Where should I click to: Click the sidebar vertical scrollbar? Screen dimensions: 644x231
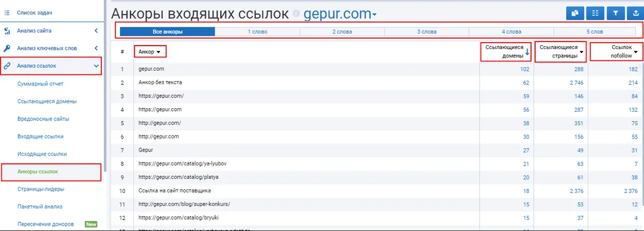pos(105,86)
